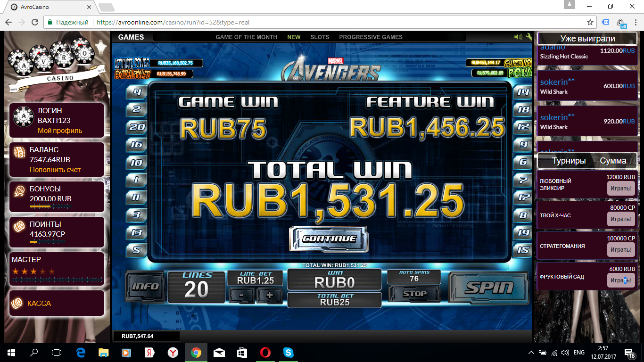Select payline number 1 marker
This screenshot has height=362, width=644.
(137, 180)
